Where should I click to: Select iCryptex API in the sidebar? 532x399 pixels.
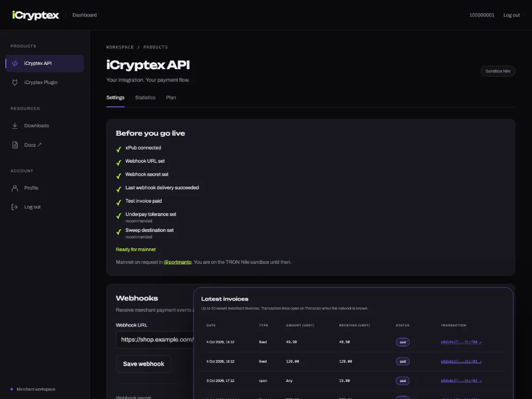[45, 63]
